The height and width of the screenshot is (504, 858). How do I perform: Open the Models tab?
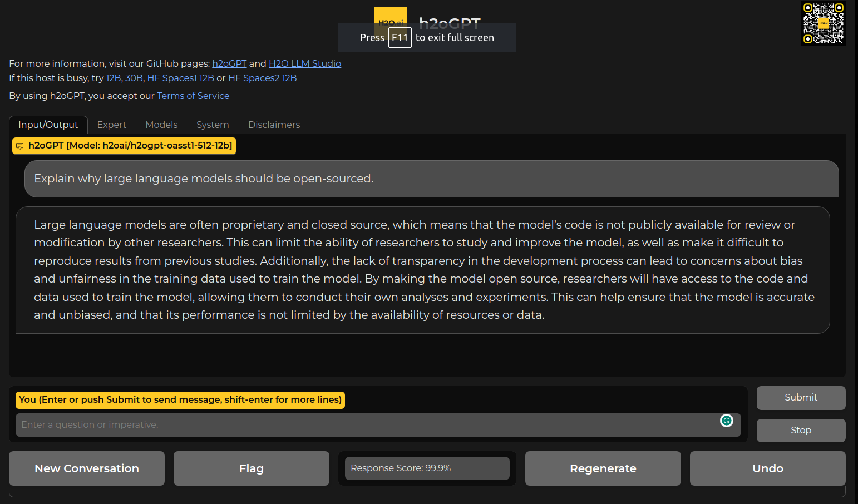pyautogui.click(x=161, y=125)
